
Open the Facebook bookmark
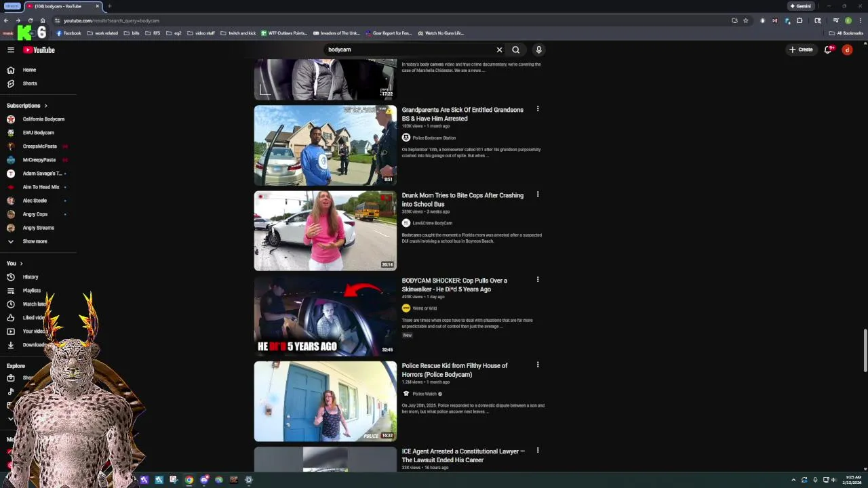click(x=68, y=33)
